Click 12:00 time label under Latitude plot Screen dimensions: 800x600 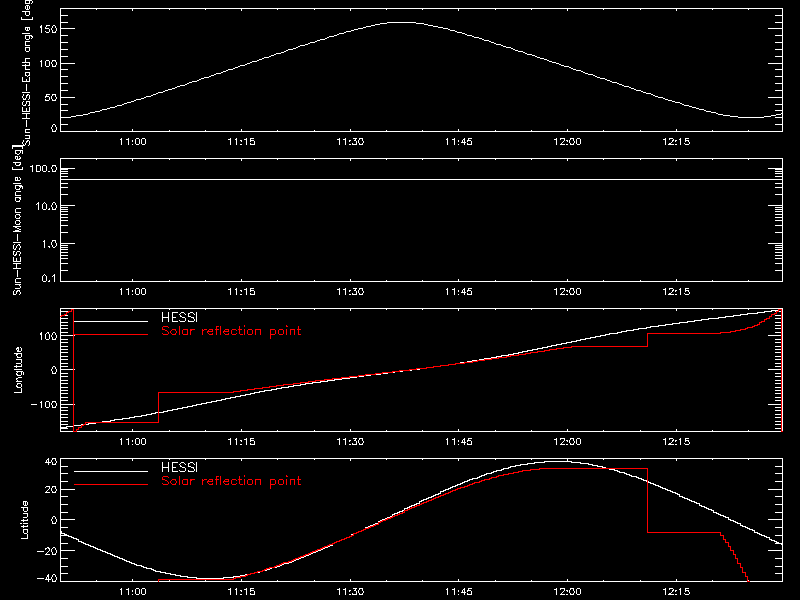[567, 592]
